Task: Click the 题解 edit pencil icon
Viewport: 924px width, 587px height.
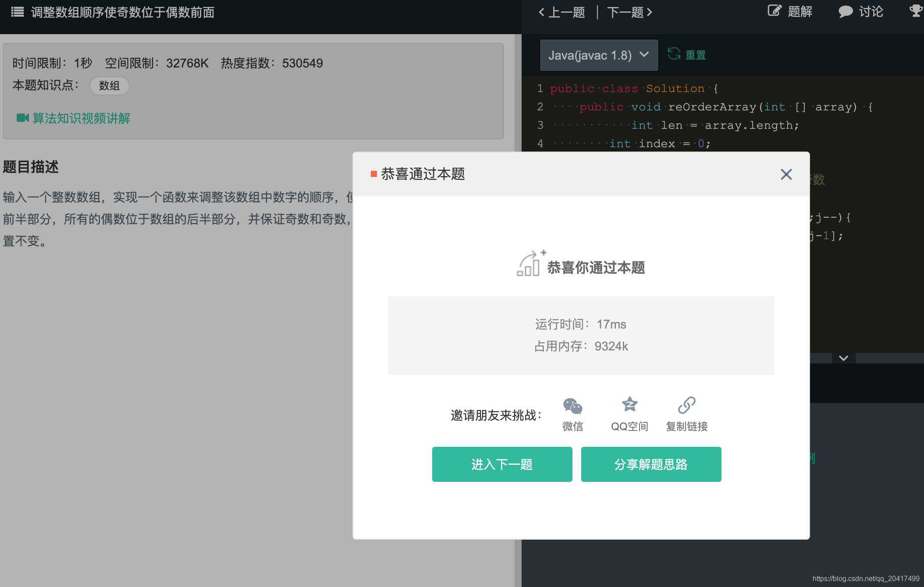Action: point(775,11)
